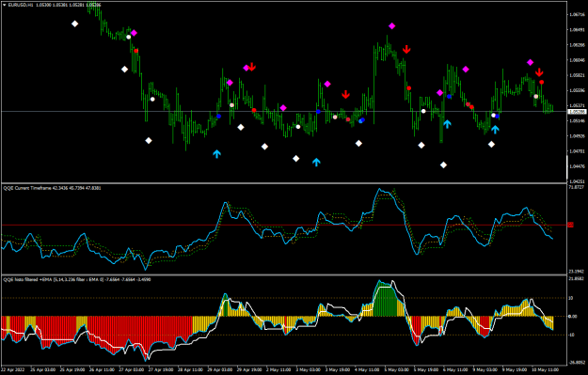Click the 28 Apr 11:00 time label

(190, 369)
